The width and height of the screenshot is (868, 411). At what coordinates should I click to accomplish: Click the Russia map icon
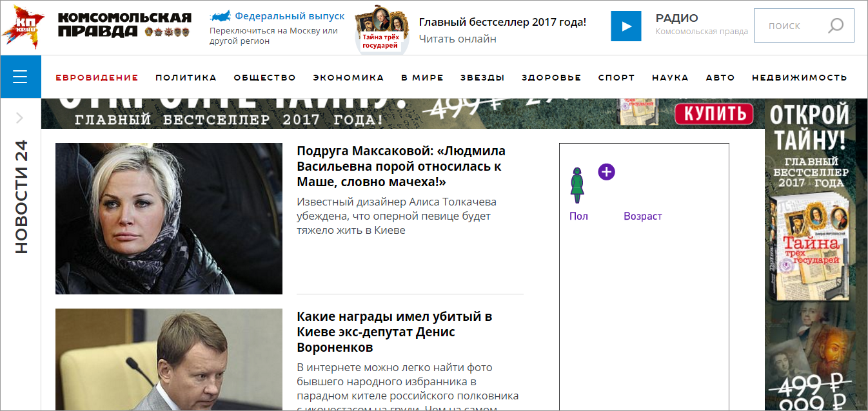[220, 16]
